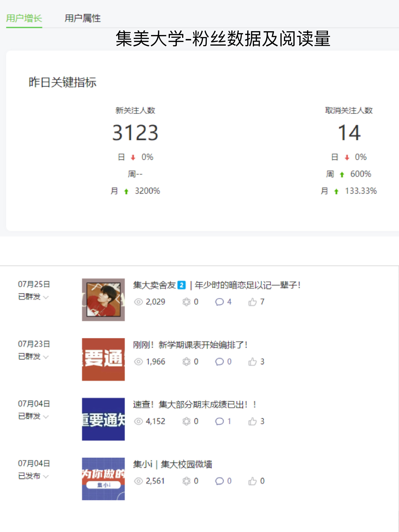Click the green monthly up arrow beside 133.33%

(336, 191)
